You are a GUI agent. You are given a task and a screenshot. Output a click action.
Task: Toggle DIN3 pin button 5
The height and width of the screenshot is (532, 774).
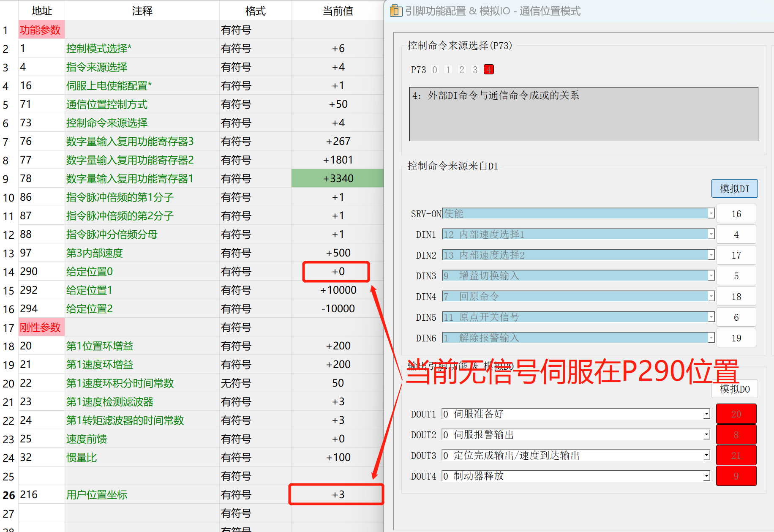[736, 276]
